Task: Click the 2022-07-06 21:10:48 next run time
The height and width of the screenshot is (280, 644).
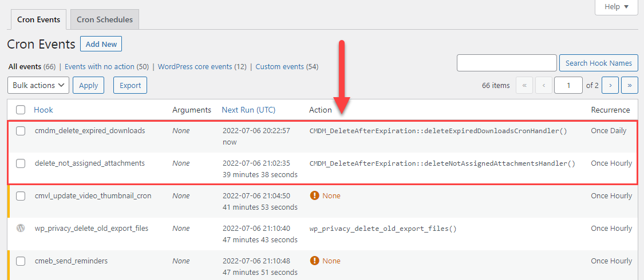Action: pos(256,261)
